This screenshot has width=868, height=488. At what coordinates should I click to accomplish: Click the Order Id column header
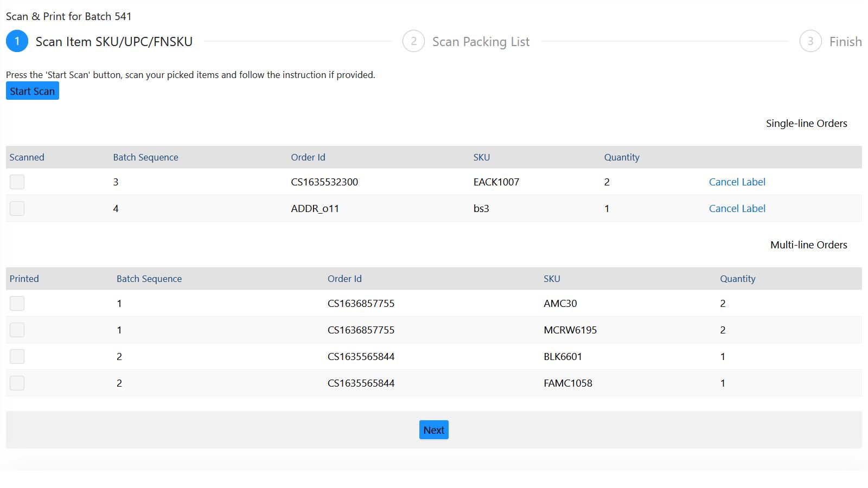click(308, 157)
